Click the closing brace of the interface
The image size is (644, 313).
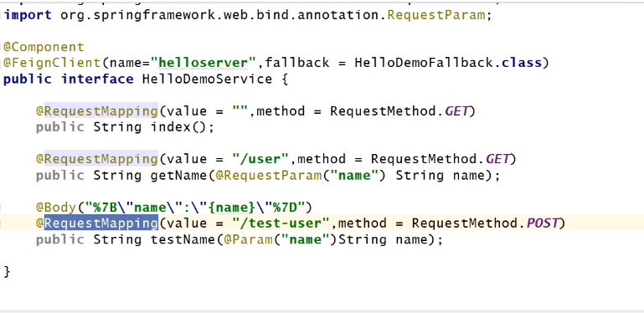point(7,271)
